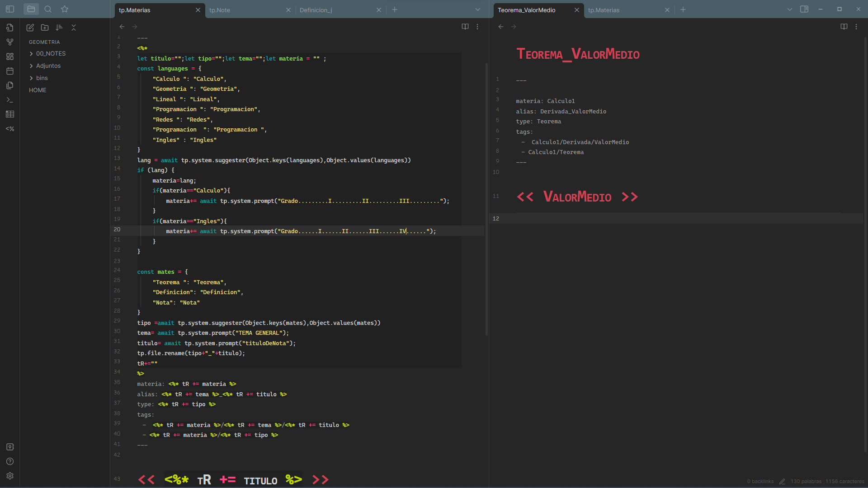Image resolution: width=868 pixels, height=488 pixels.
Task: Open a new tab with the plus button
Action: point(395,9)
